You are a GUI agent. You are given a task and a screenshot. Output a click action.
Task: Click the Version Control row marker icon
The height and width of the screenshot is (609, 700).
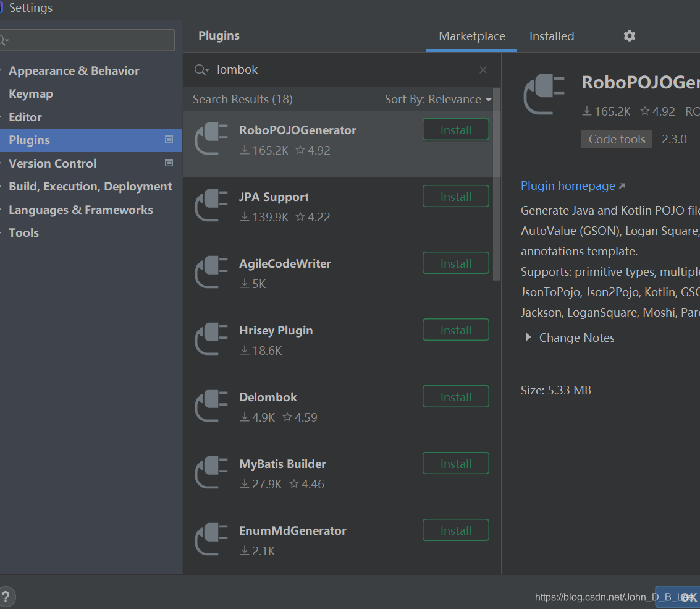(x=169, y=163)
